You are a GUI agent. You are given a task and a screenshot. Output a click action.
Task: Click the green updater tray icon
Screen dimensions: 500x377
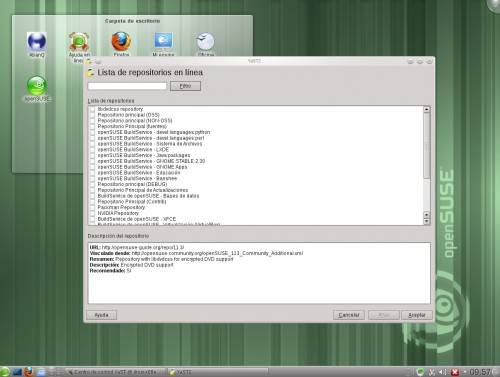421,372
